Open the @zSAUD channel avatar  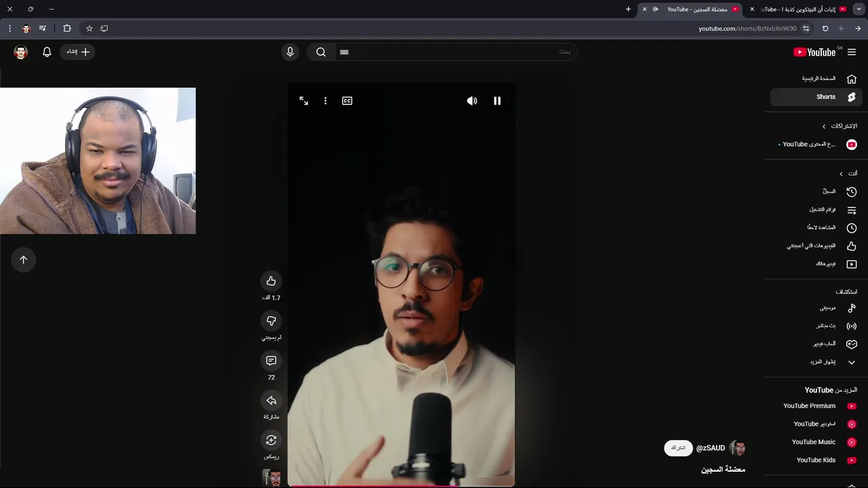(x=737, y=448)
